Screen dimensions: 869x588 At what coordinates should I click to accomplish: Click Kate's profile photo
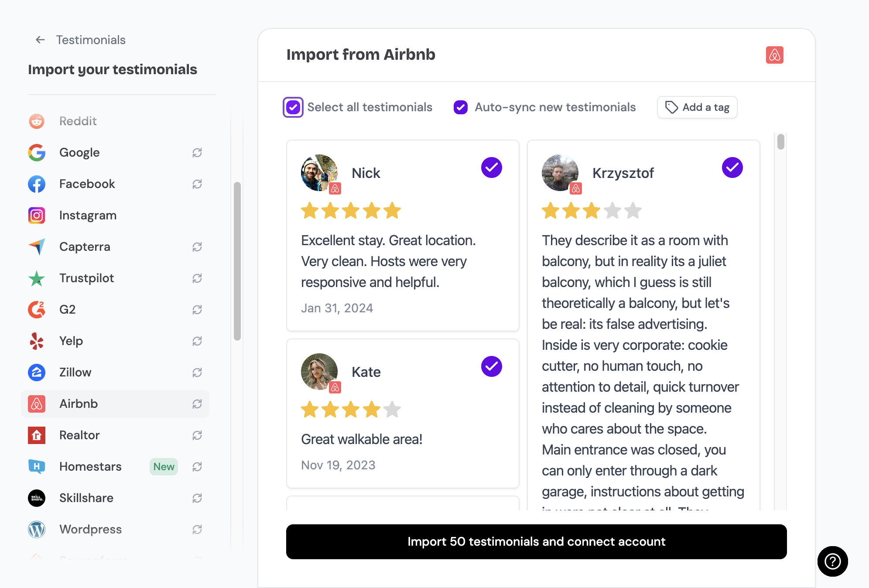point(319,372)
